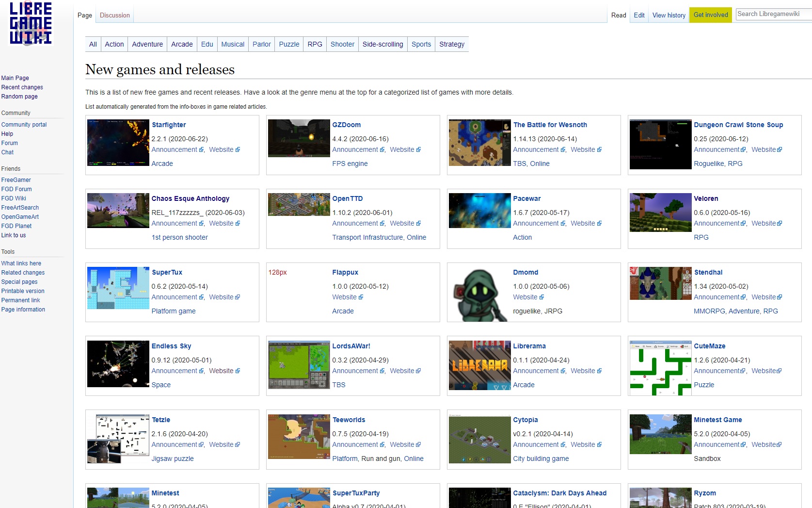
Task: Click the Get involved button
Action: [711, 15]
